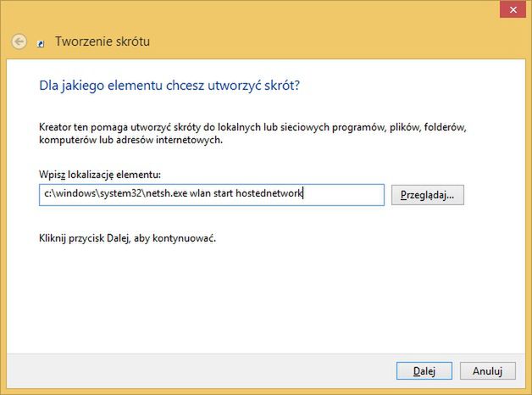Click the blue heading about utworzyć skrót

[169, 86]
